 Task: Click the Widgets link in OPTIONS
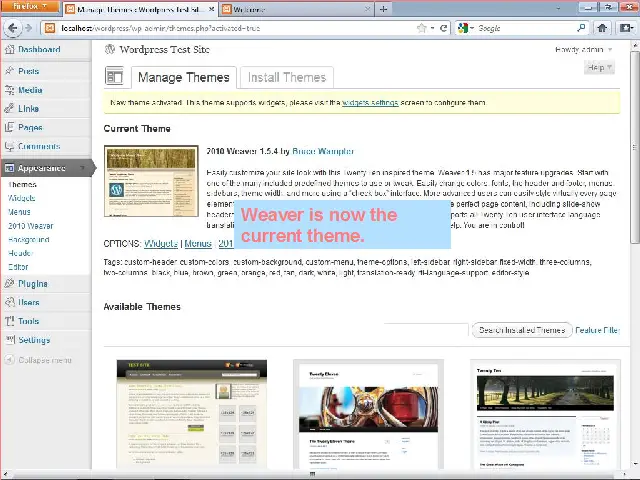(161, 244)
